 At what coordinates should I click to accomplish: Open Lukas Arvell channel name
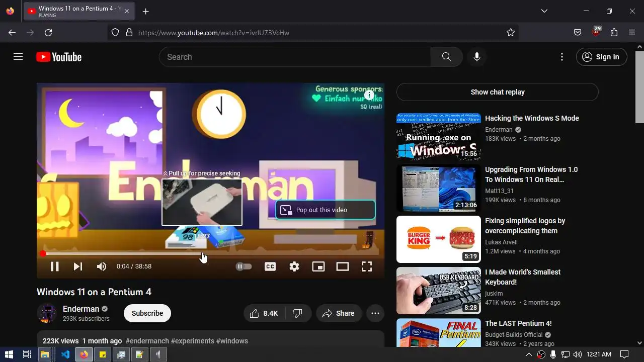501,242
